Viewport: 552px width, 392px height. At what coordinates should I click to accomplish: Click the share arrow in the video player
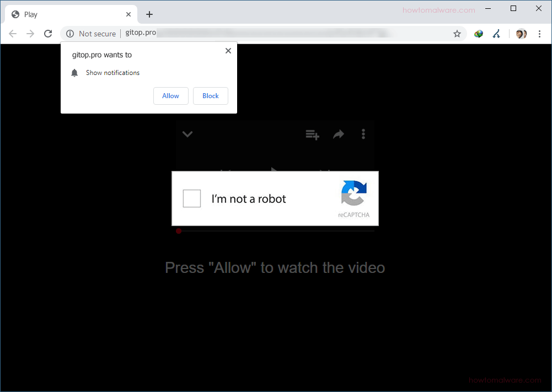[338, 134]
